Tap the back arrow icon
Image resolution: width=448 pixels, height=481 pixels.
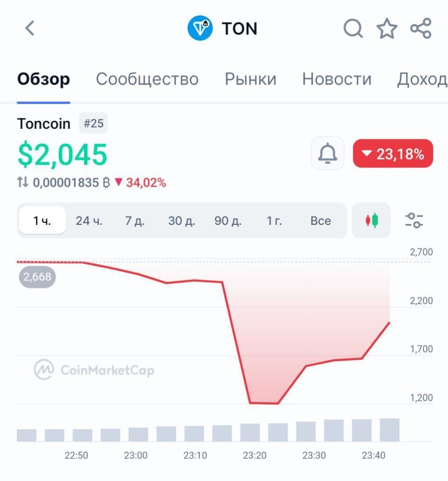coord(30,28)
